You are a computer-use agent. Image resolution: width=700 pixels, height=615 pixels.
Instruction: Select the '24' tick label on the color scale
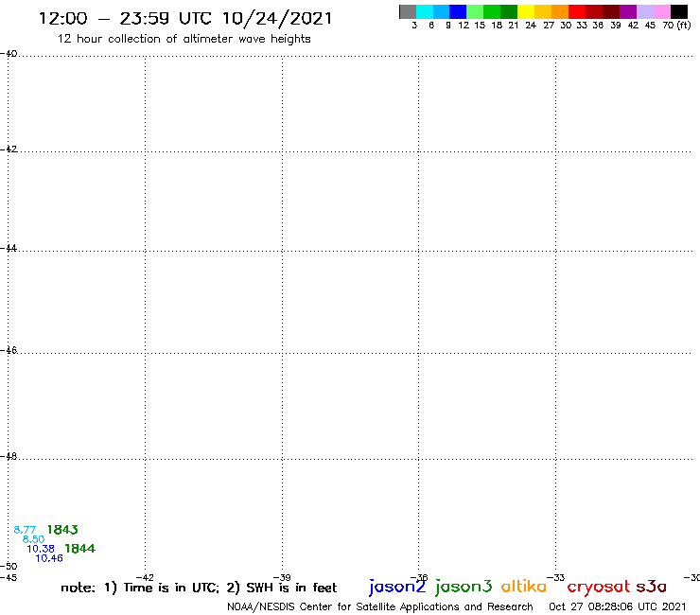coord(531,26)
